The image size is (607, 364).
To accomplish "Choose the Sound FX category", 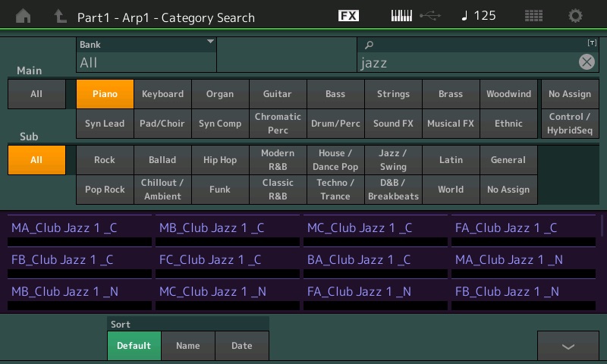I will tap(393, 124).
